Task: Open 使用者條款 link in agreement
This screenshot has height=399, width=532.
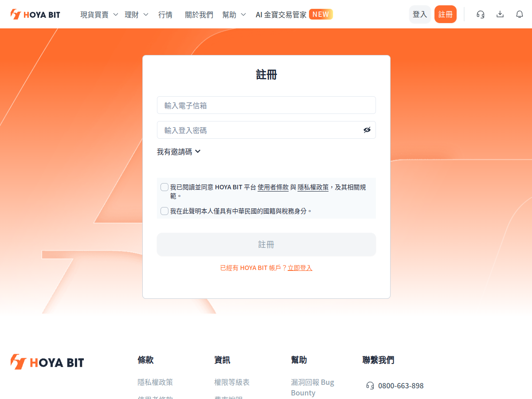Action: tap(273, 187)
